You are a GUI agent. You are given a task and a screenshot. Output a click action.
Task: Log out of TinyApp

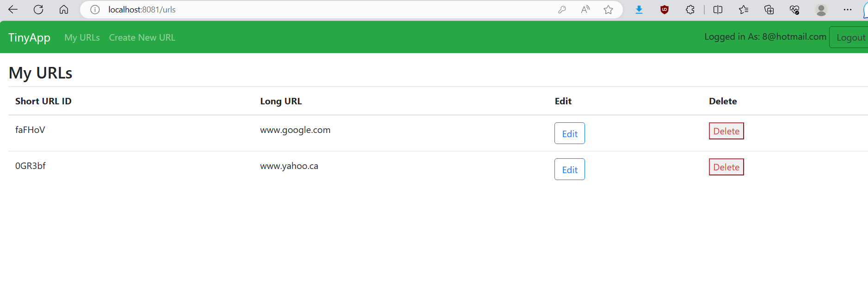[x=851, y=37]
